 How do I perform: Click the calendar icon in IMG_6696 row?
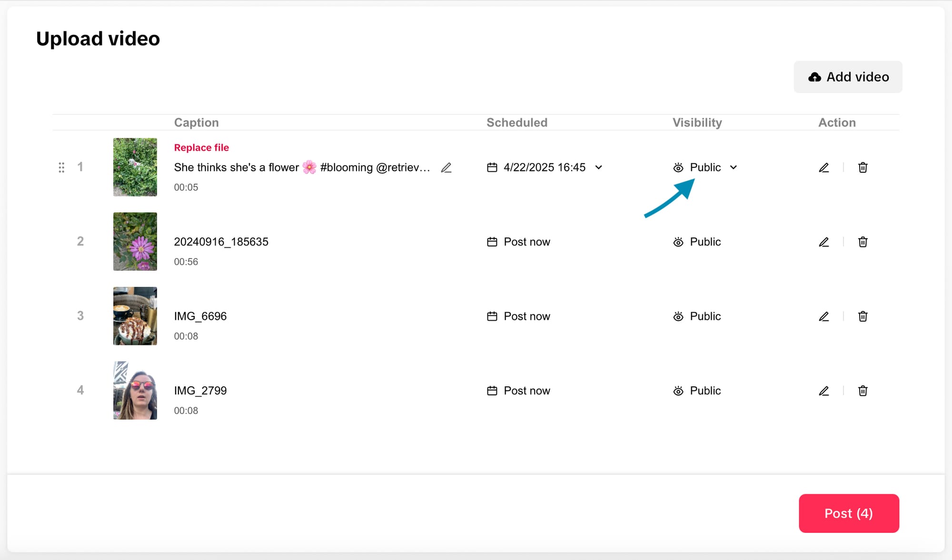pyautogui.click(x=492, y=316)
